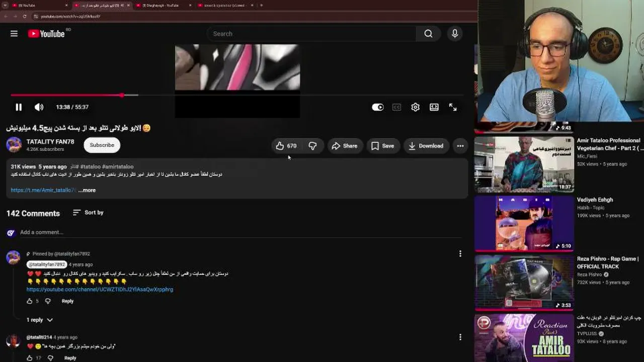Viewport: 644px width, 362px height.
Task: Open the TATALITY FAN78 channel name
Action: (50, 142)
